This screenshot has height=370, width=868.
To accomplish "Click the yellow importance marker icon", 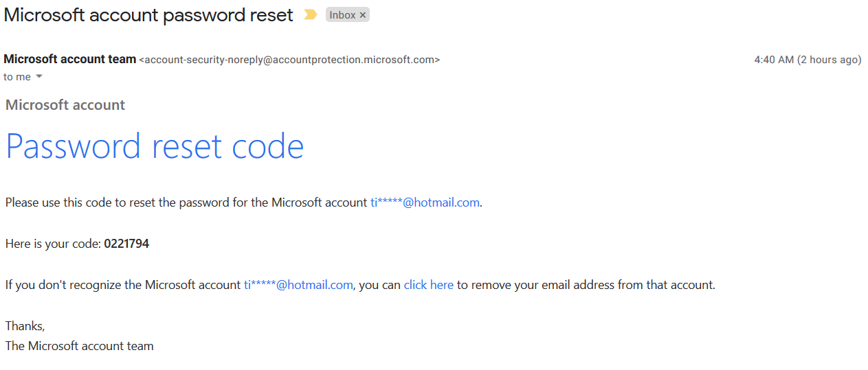I will click(x=311, y=14).
